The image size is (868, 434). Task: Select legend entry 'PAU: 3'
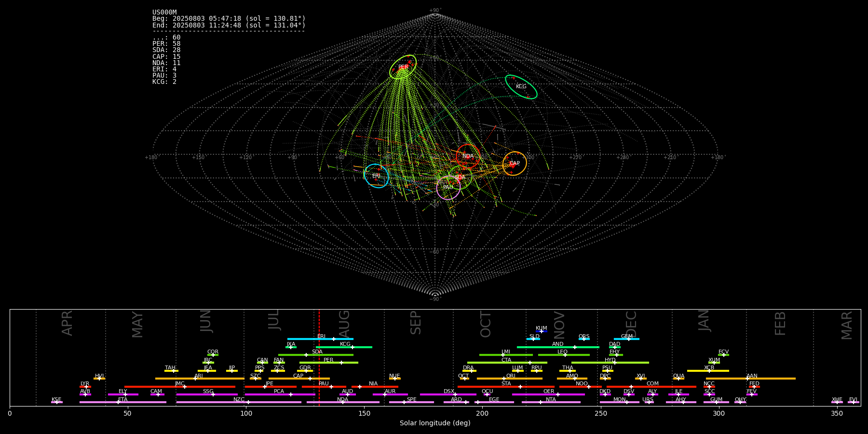(x=164, y=75)
